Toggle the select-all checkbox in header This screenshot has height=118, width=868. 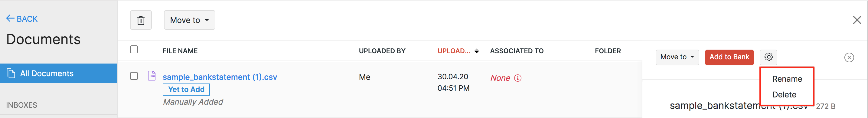click(x=134, y=50)
